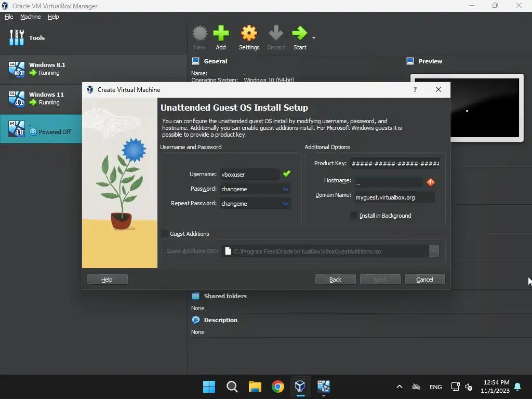Open machine Settings from toolbar
This screenshot has width=532, height=399.
[x=249, y=37]
